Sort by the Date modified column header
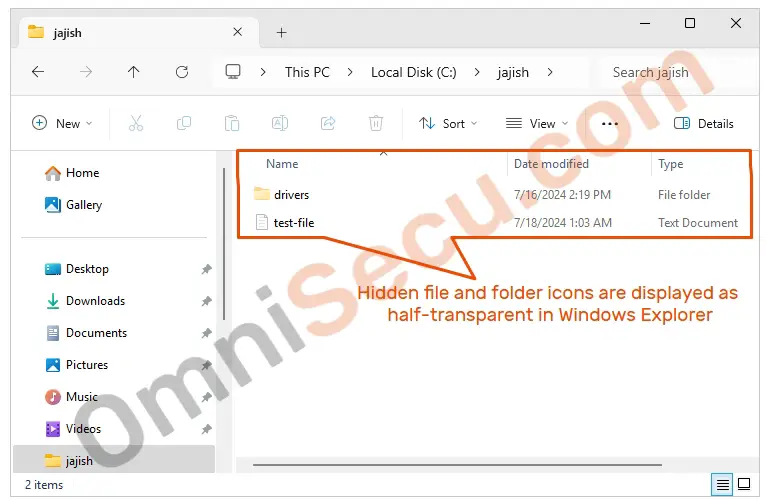The width and height of the screenshot is (766, 503). pyautogui.click(x=551, y=164)
